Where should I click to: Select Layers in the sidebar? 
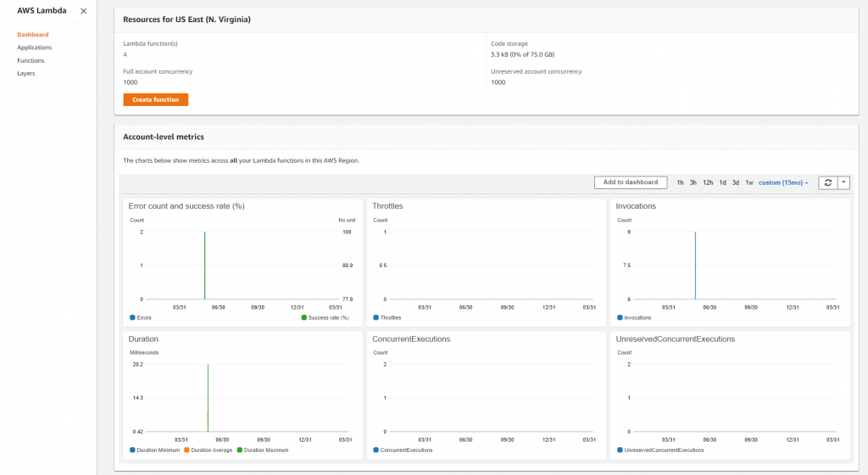click(26, 73)
